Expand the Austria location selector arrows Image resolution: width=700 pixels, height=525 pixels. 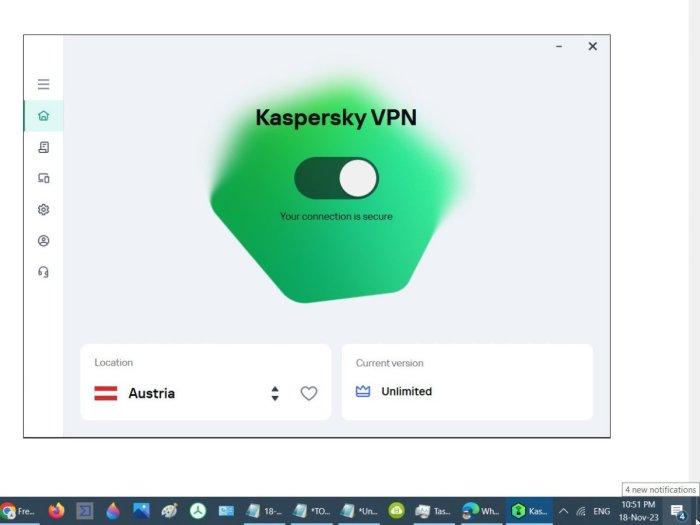click(275, 393)
